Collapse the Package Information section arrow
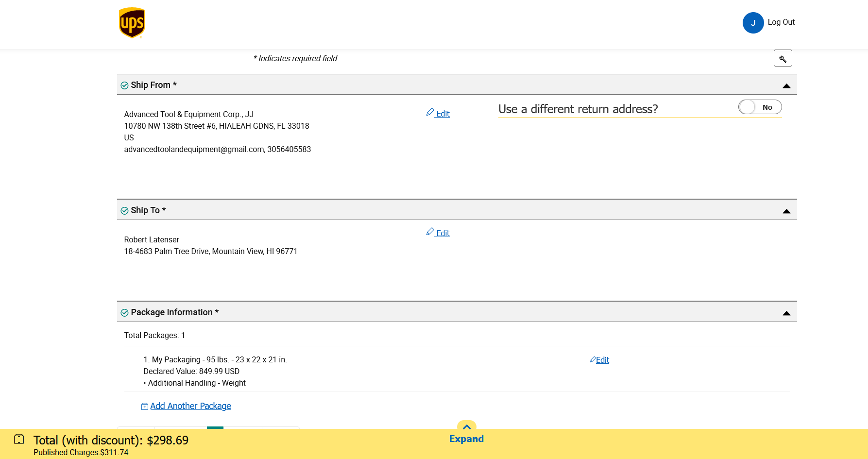868x459 pixels. pos(786,313)
